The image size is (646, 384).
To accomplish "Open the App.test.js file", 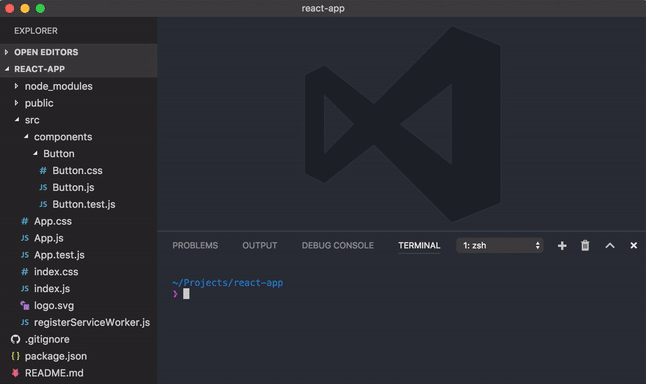I will [59, 255].
